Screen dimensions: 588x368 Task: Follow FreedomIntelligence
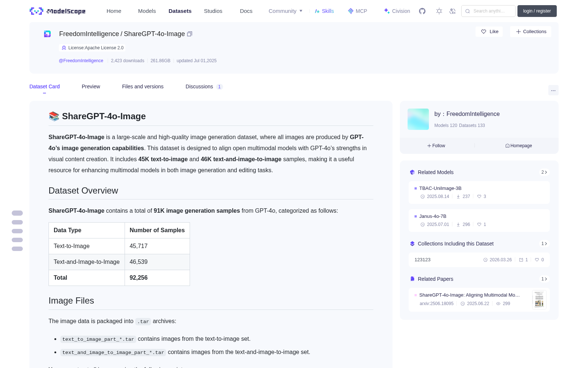point(436,146)
